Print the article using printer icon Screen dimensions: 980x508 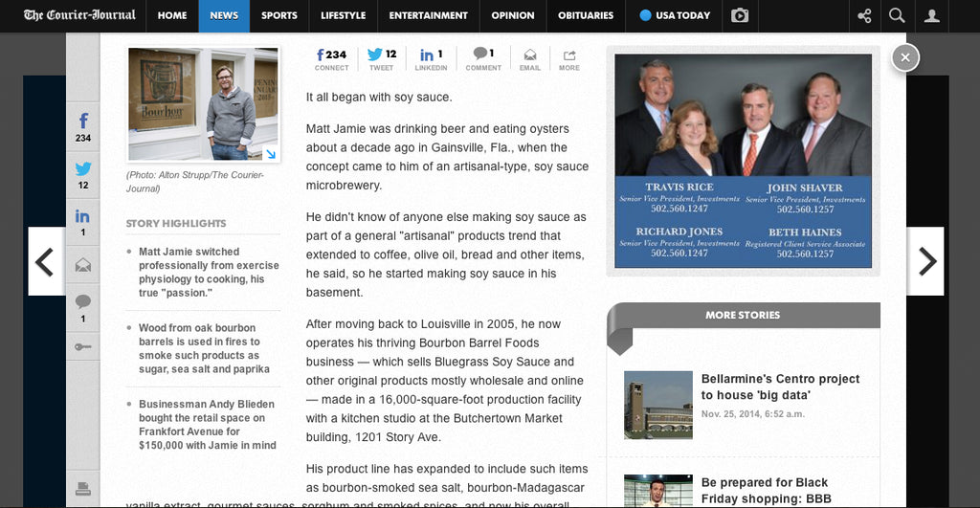click(83, 489)
